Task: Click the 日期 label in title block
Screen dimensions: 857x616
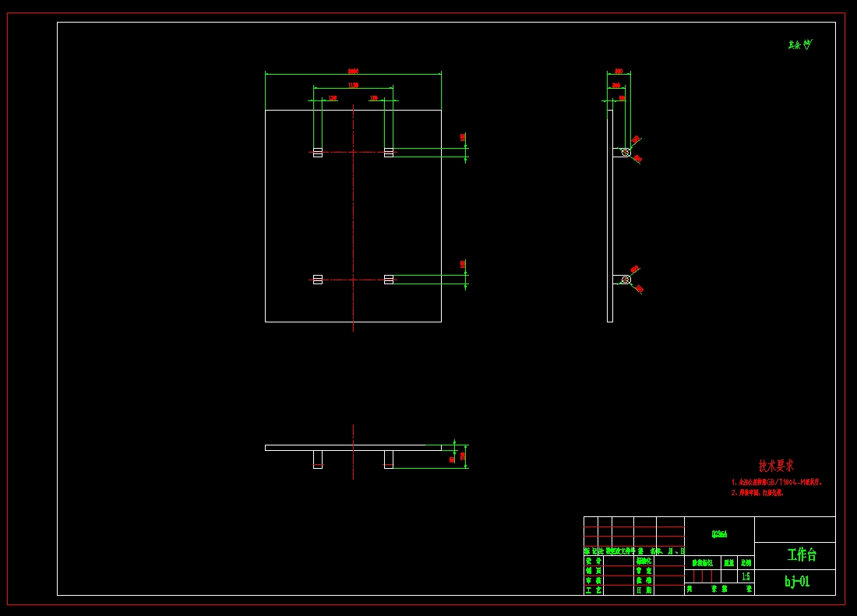Action: pyautogui.click(x=644, y=590)
